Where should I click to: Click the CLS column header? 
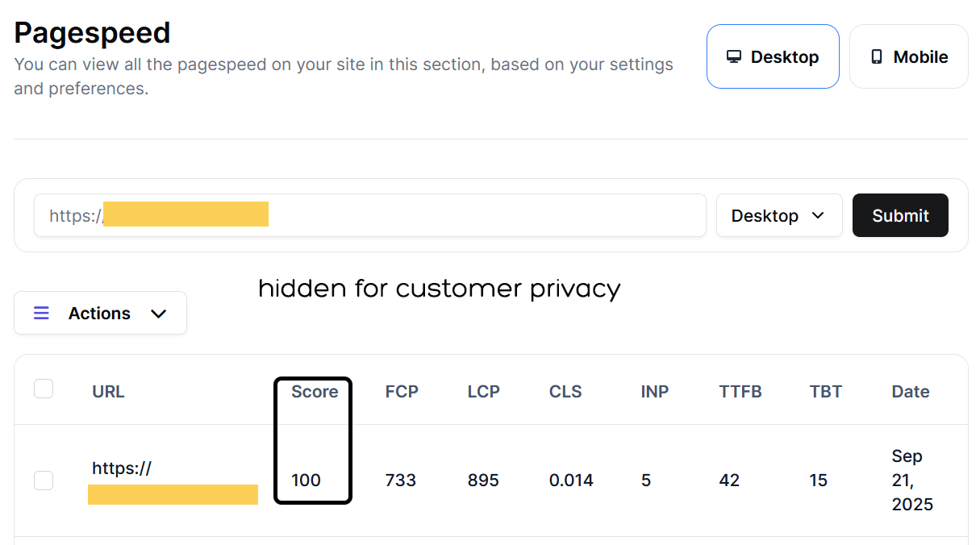[565, 391]
